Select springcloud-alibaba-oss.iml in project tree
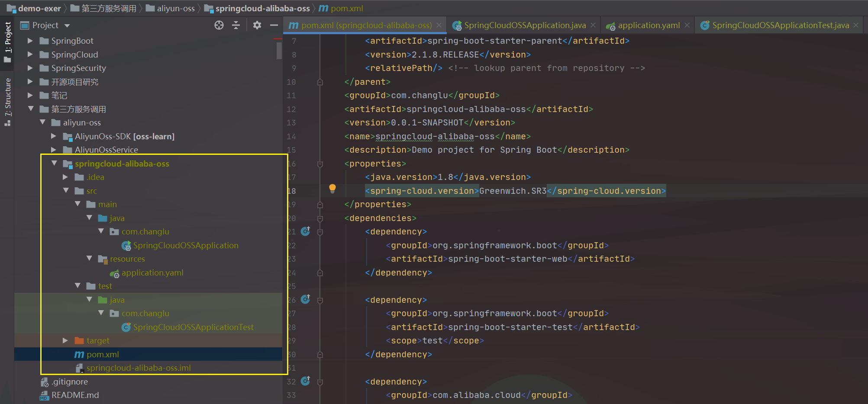The width and height of the screenshot is (868, 404). pos(133,368)
